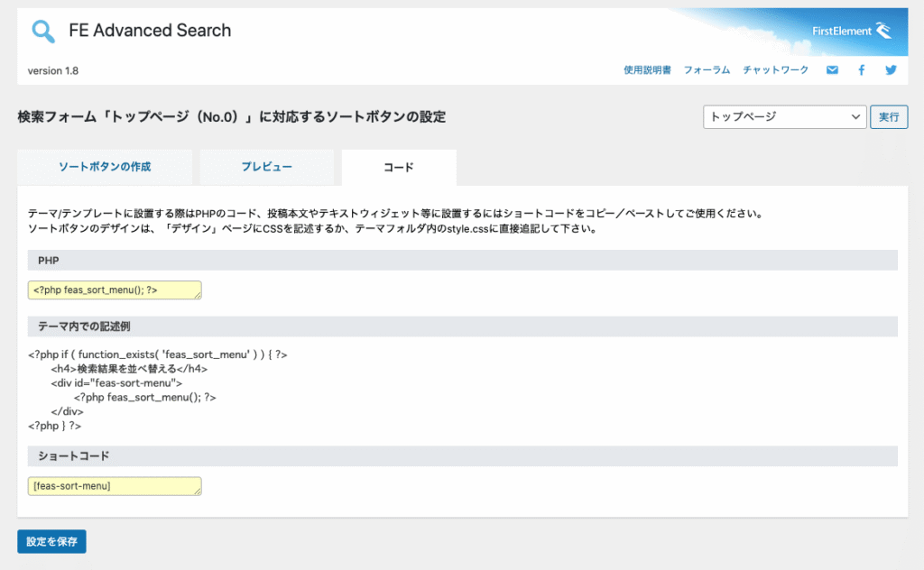Expand the トップページ form dropdown
The width and height of the screenshot is (924, 570).
pyautogui.click(x=784, y=116)
